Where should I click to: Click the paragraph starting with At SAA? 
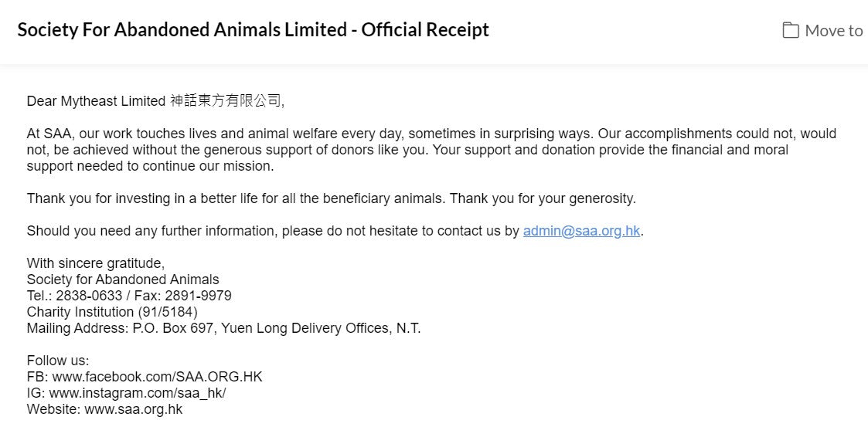(x=431, y=150)
